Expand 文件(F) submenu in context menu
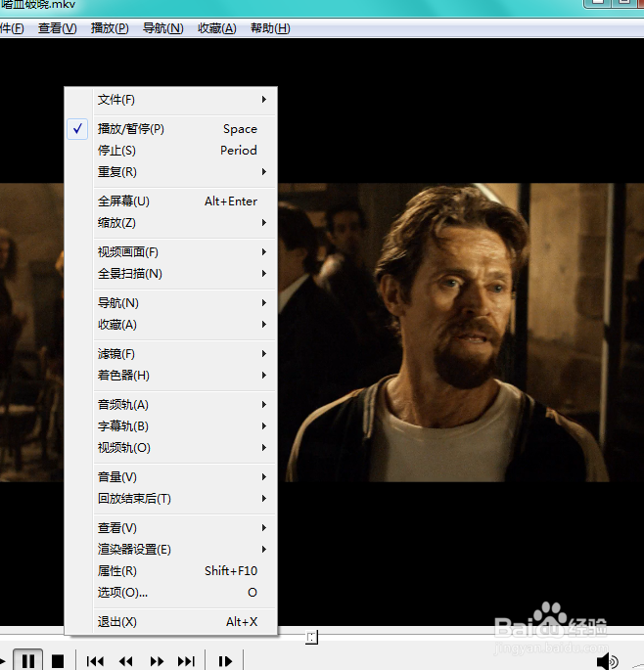644x670 pixels. 170,100
